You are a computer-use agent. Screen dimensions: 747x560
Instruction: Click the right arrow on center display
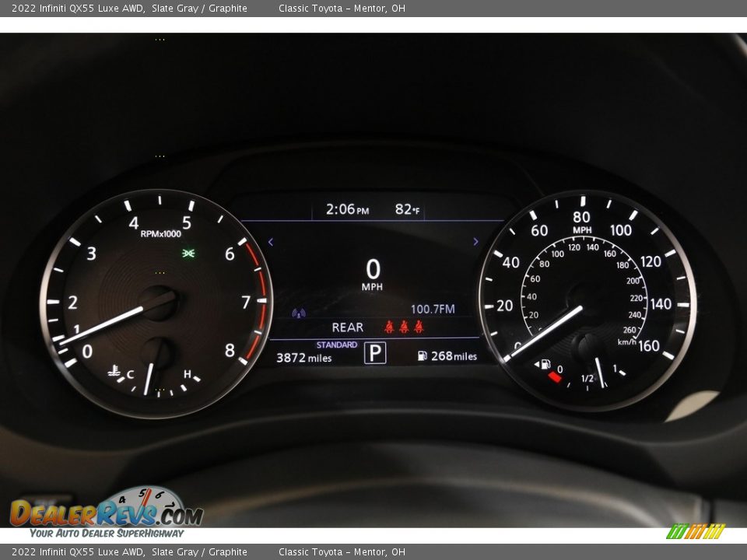475,242
